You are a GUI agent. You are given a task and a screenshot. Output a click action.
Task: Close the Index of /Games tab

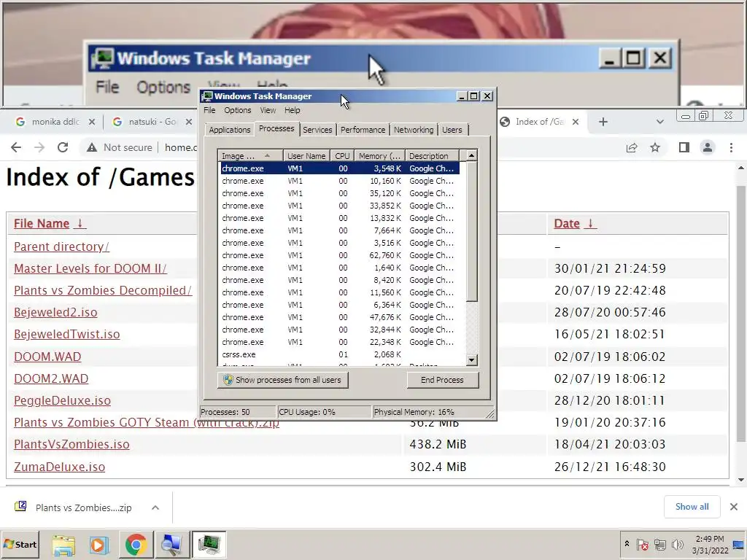click(x=576, y=122)
